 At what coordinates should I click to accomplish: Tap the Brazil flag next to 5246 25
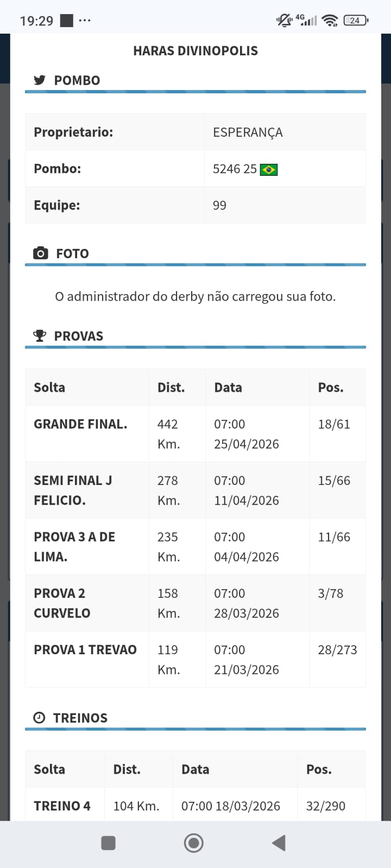(x=269, y=170)
